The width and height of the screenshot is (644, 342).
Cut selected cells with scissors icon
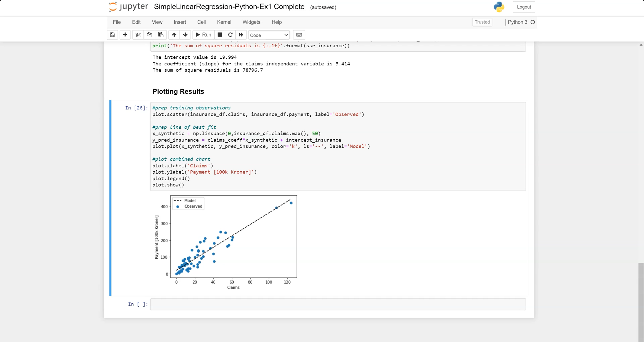138,35
